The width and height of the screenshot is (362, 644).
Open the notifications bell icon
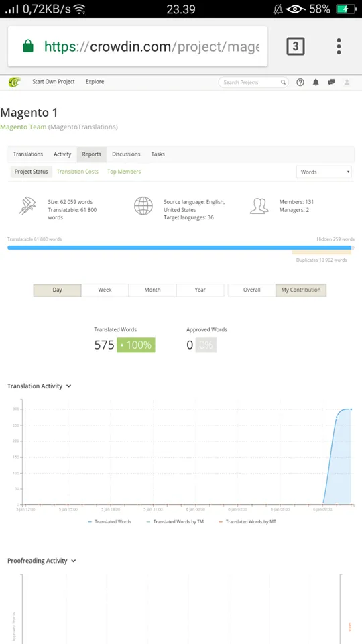coord(316,82)
